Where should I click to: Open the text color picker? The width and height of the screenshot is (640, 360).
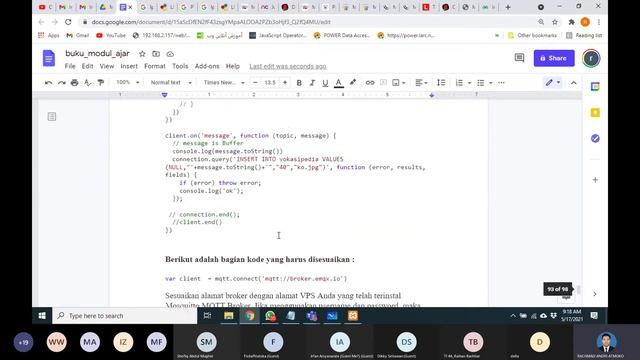338,83
